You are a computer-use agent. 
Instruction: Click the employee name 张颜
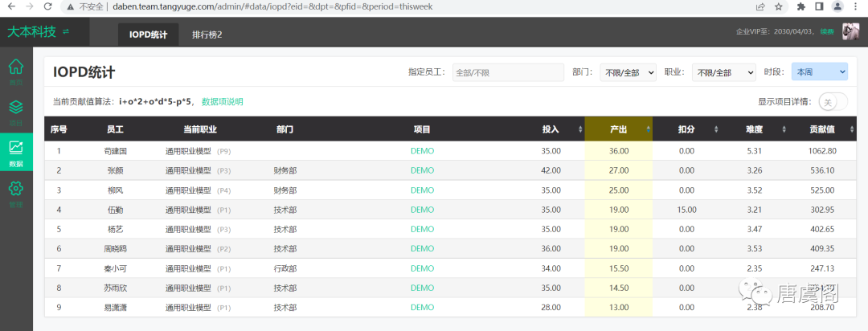click(x=115, y=170)
